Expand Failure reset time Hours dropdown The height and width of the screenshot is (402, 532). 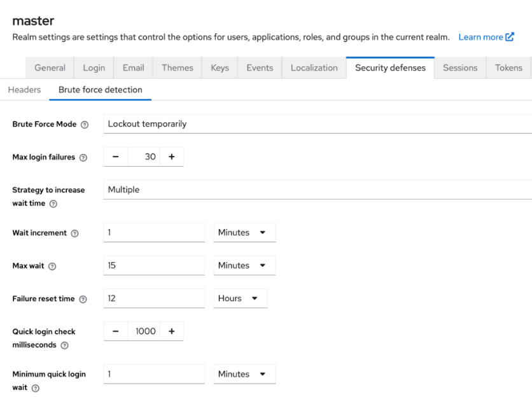(240, 298)
